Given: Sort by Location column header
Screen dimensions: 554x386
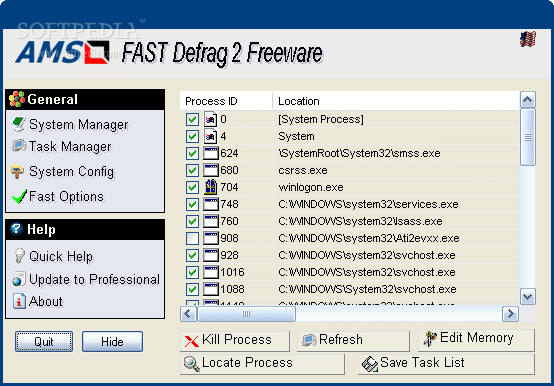Looking at the screenshot, I should click(396, 101).
